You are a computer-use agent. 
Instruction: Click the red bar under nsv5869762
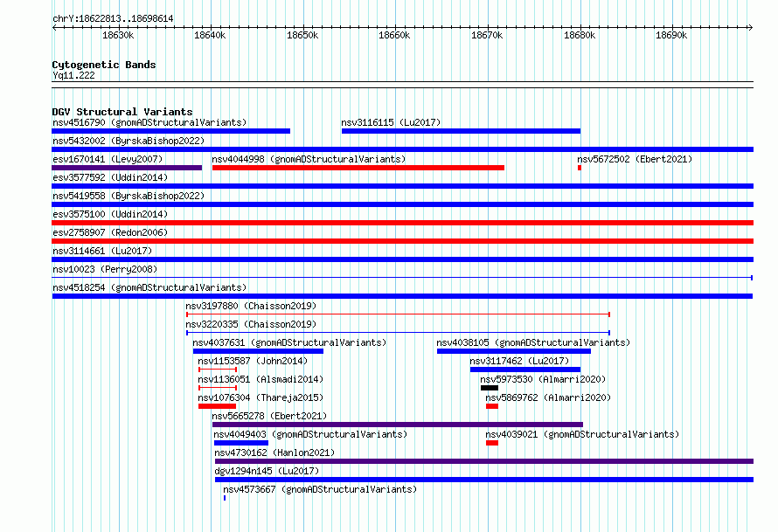492,406
